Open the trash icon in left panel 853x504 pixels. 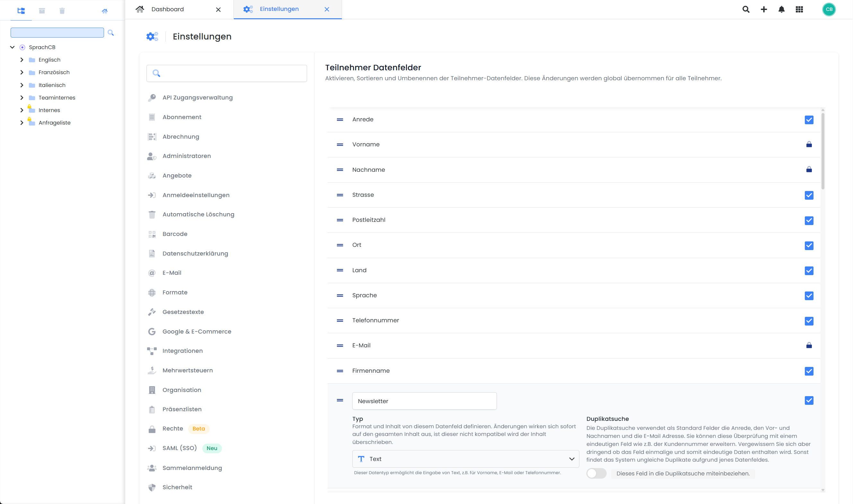tap(62, 11)
